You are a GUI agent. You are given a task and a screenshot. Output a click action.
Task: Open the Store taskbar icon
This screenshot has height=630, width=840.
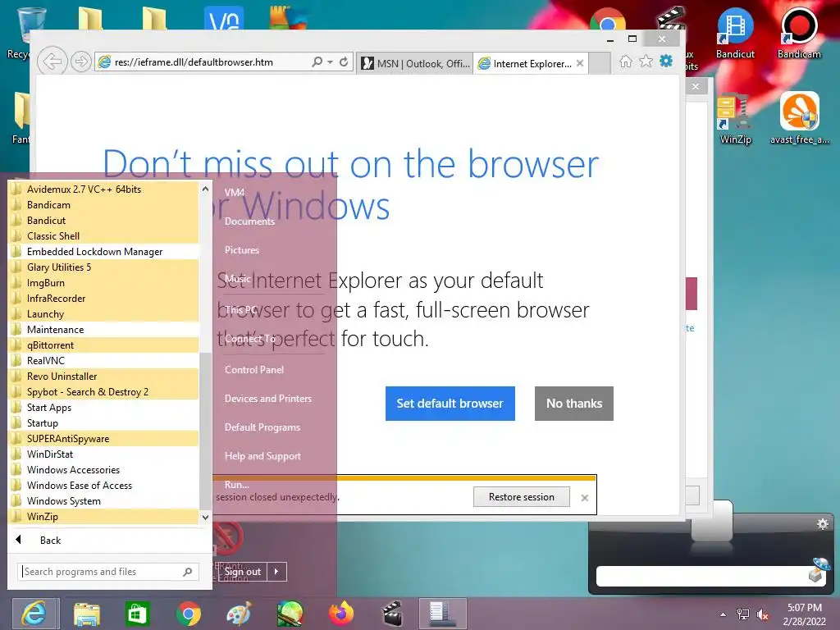click(137, 614)
